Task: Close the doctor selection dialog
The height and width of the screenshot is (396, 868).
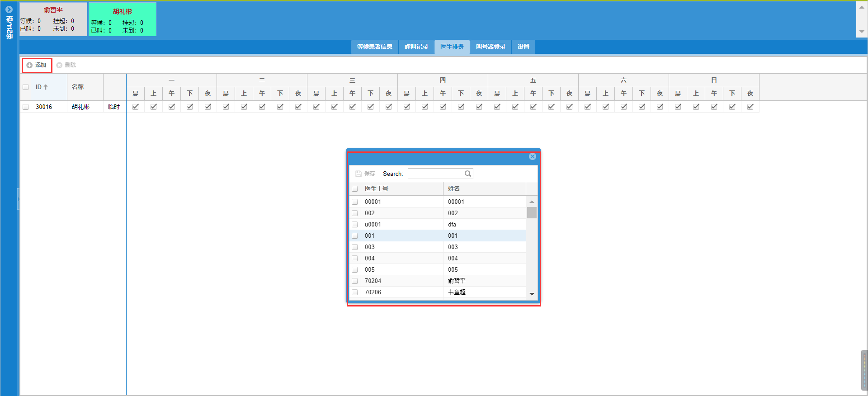Action: tap(533, 156)
